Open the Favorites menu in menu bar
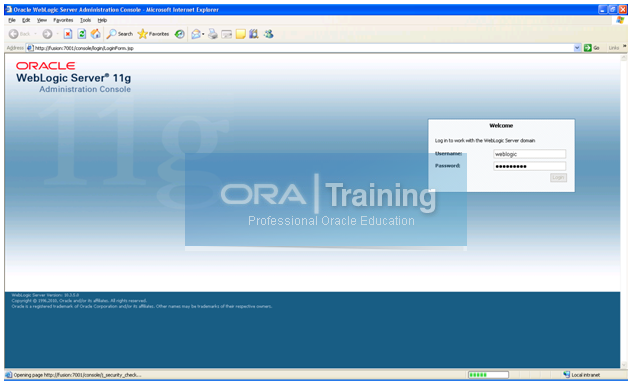 [63, 20]
